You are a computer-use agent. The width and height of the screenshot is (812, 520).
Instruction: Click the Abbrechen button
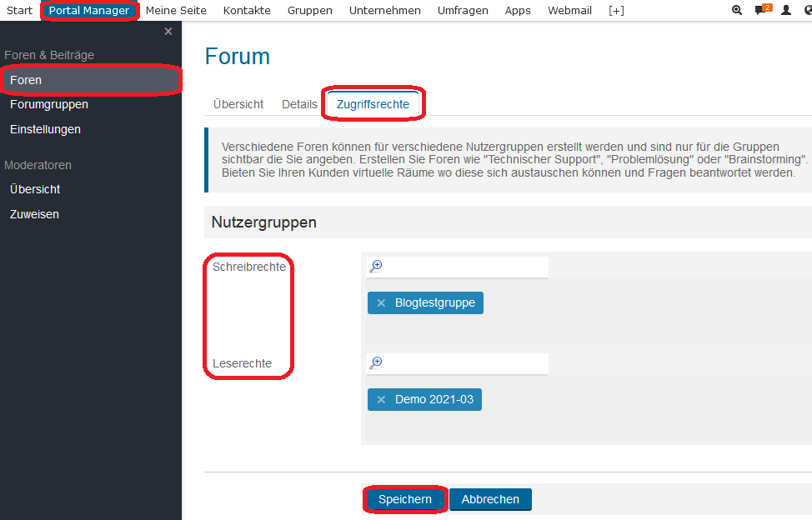(x=490, y=499)
